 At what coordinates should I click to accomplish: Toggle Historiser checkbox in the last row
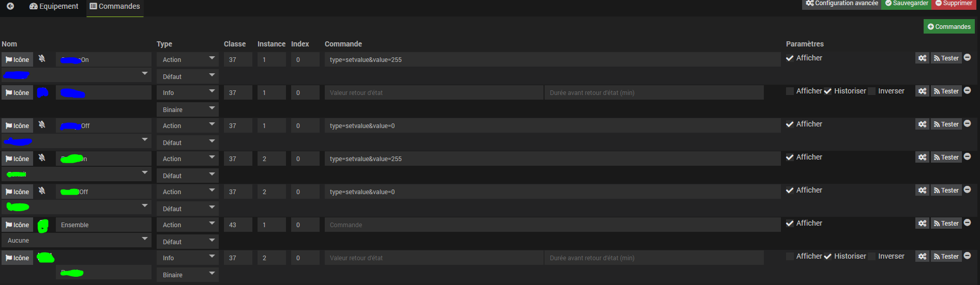pos(827,257)
